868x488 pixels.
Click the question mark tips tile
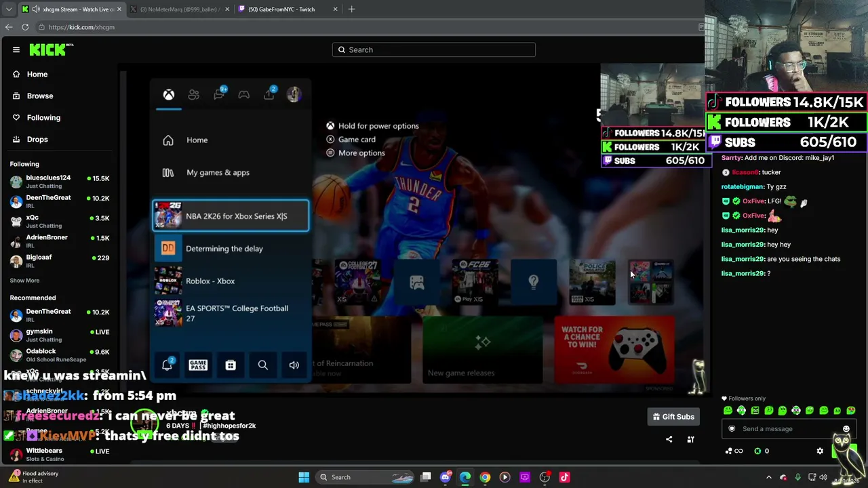tap(534, 282)
